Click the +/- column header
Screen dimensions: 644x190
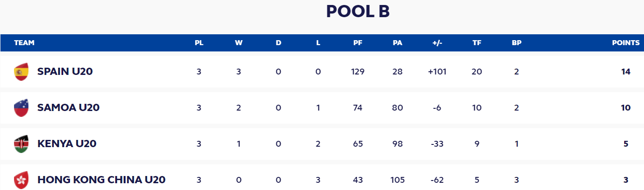(437, 43)
